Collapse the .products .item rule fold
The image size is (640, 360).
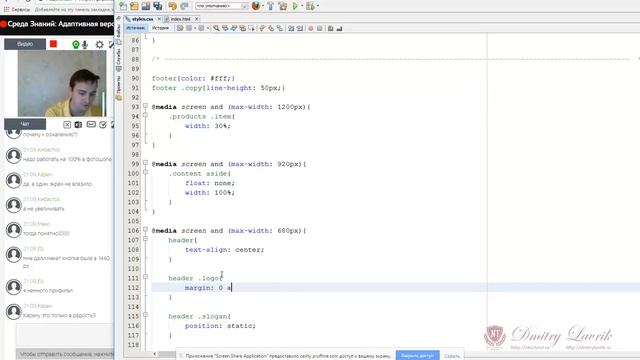pyautogui.click(x=145, y=116)
